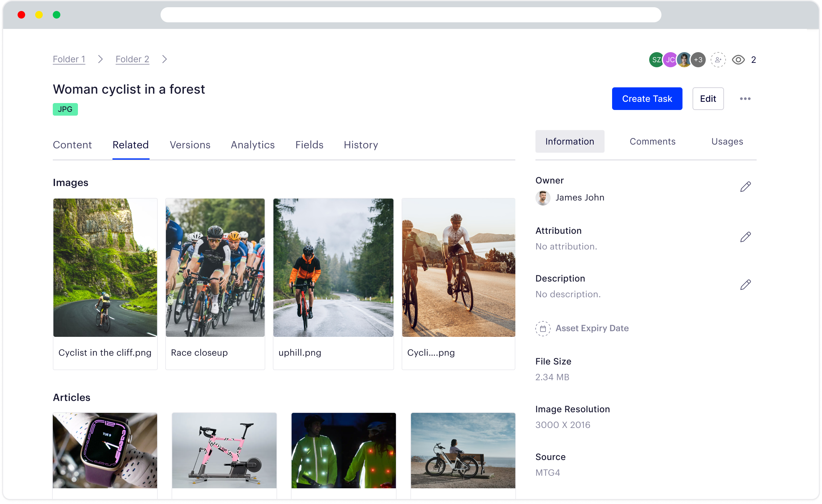Open the Comments side tab
The image size is (822, 504).
(653, 141)
